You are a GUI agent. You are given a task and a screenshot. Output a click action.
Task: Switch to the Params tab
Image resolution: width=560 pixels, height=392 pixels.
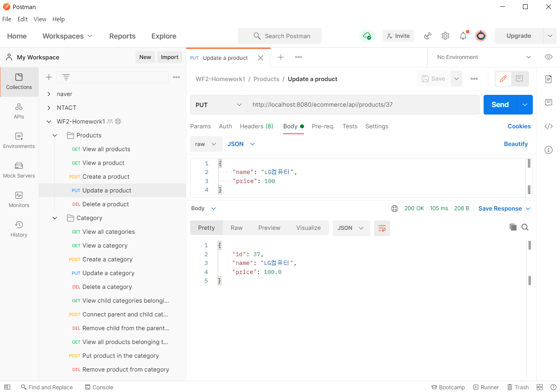click(200, 126)
